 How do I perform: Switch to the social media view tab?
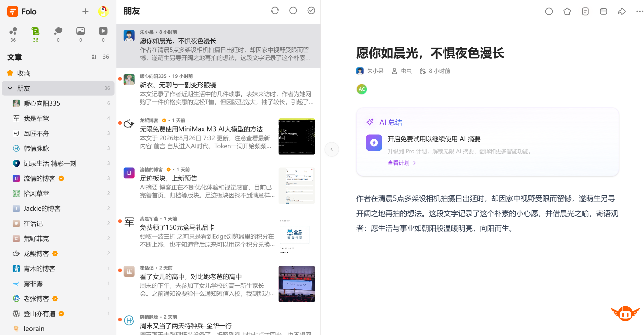(58, 34)
